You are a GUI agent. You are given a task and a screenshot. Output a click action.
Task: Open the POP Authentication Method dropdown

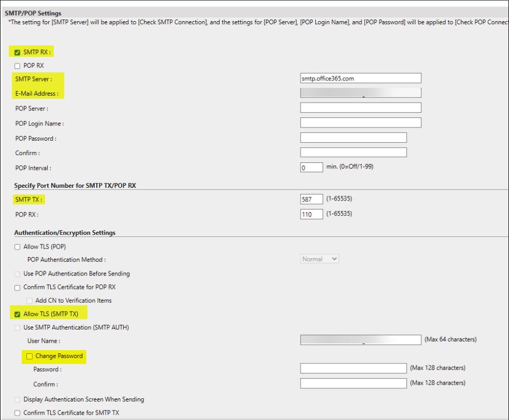[x=320, y=259]
